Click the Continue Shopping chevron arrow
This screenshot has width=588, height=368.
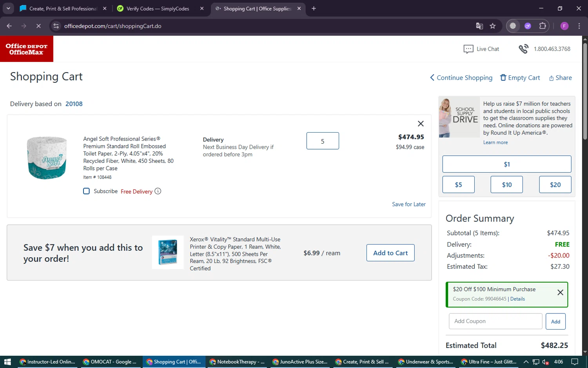pyautogui.click(x=432, y=78)
